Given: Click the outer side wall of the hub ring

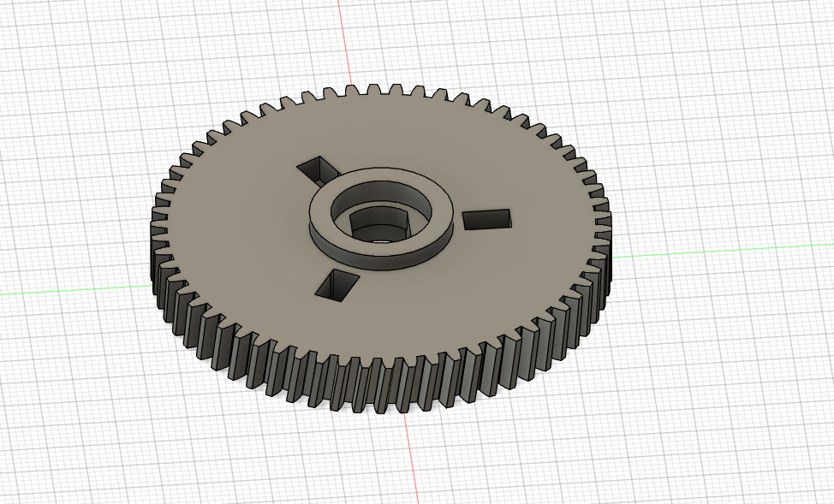Looking at the screenshot, I should point(380,262).
